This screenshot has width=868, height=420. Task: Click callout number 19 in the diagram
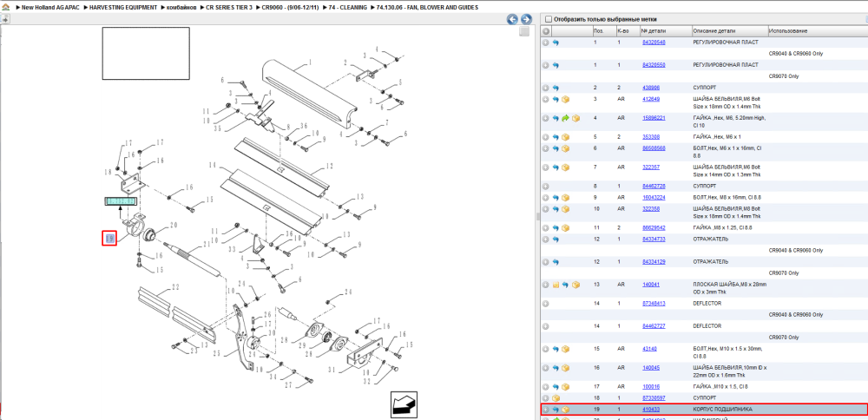(109, 239)
